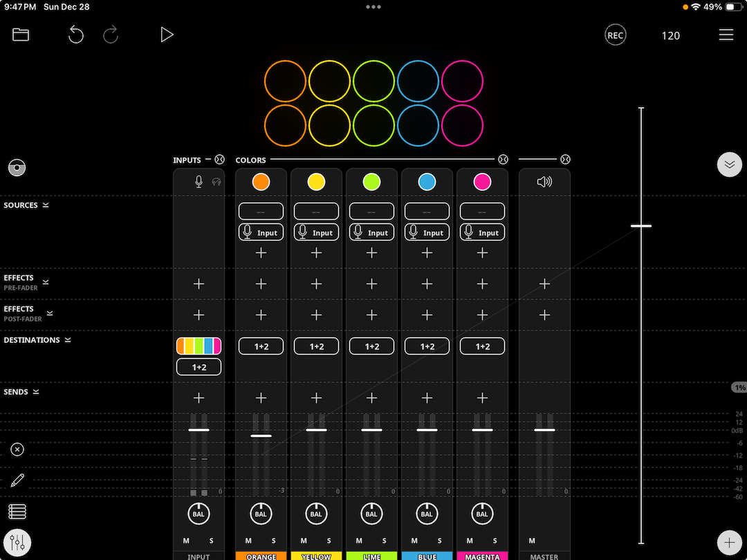Open Blue channel 1+2 destination
Image resolution: width=747 pixels, height=560 pixels.
click(427, 346)
